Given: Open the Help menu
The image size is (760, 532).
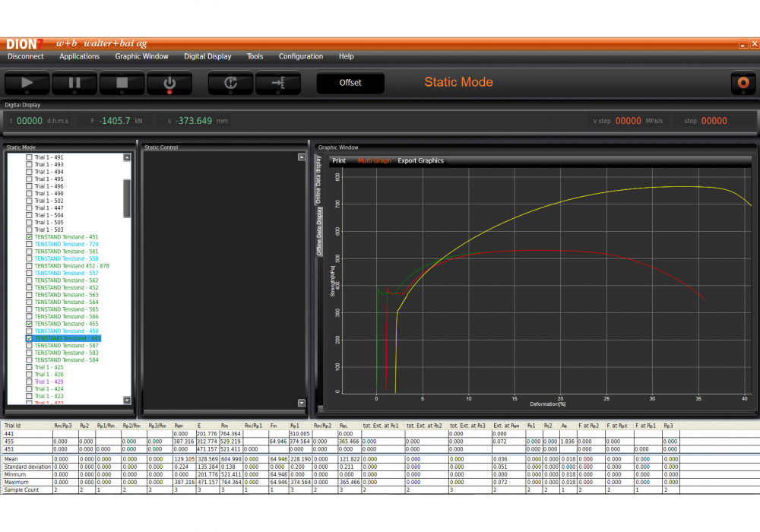Looking at the screenshot, I should tap(346, 56).
